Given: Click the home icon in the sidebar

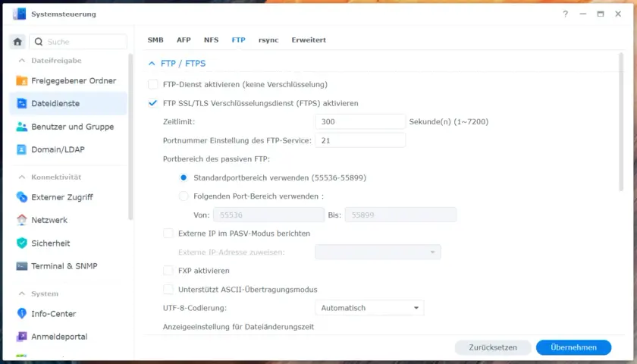Looking at the screenshot, I should click(17, 42).
